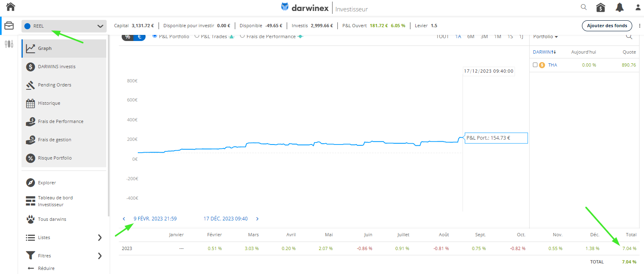This screenshot has width=644, height=274.
Task: Click the next date range arrow
Action: coord(257,219)
